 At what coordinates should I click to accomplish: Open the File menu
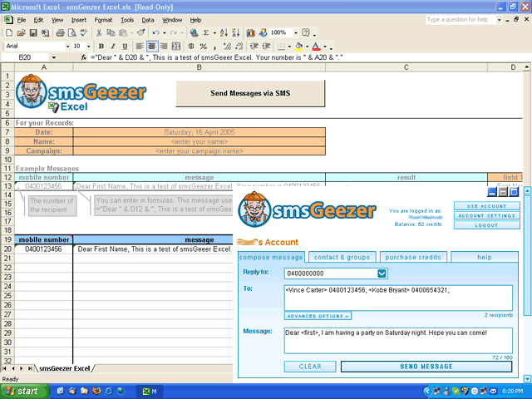coord(22,20)
